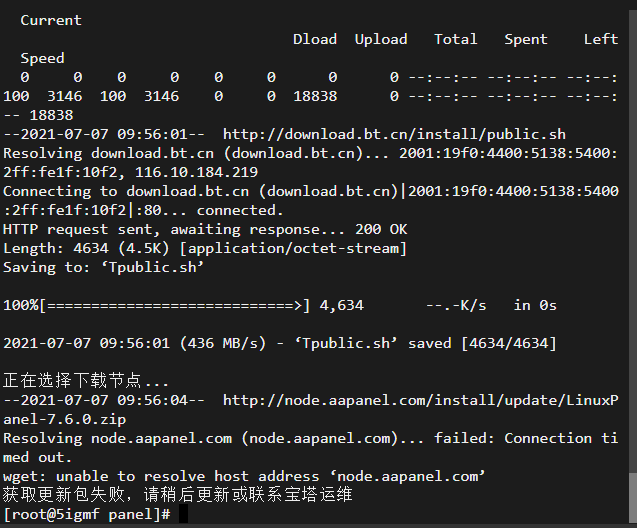Screen dimensions: 637x528
Task: Click the Chinese '正在选择下载节点' status line
Action: tap(85, 381)
